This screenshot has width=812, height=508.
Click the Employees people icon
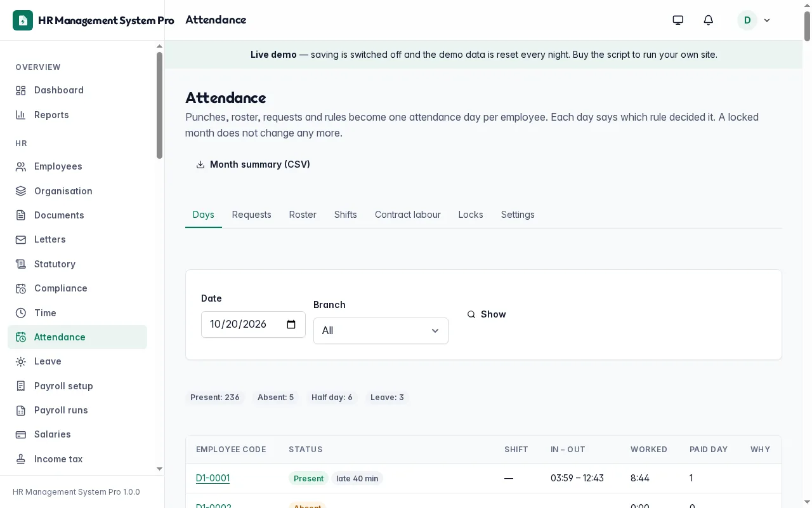pos(21,166)
